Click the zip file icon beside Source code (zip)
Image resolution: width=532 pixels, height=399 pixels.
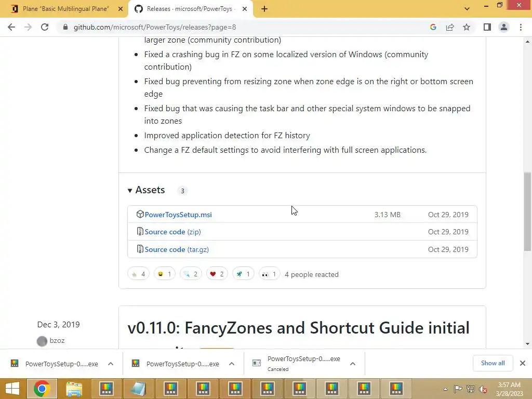point(140,231)
